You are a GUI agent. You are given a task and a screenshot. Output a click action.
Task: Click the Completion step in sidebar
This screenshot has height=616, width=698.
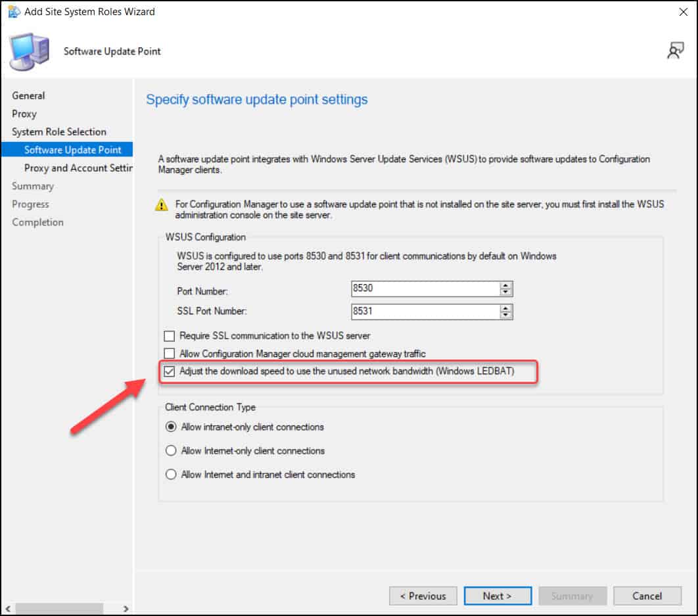point(38,222)
